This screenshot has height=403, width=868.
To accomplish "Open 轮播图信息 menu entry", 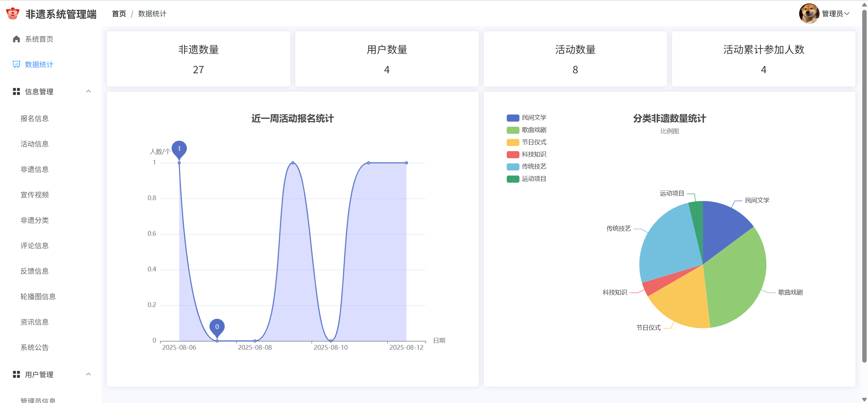I will (38, 296).
